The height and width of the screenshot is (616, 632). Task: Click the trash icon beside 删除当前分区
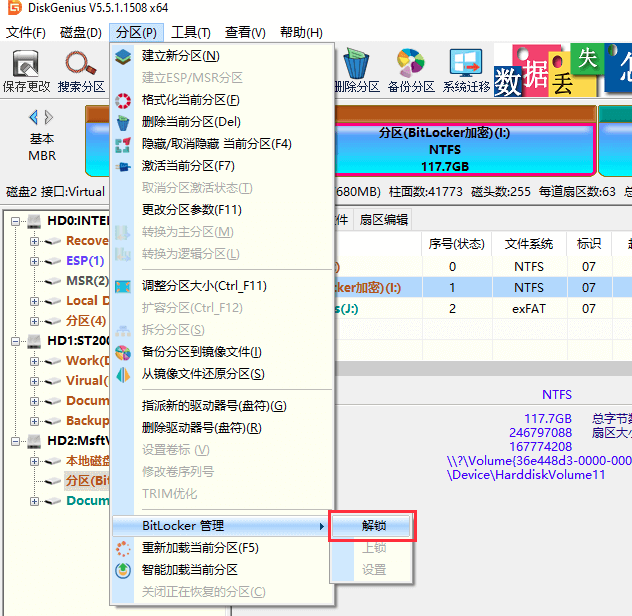coord(123,123)
